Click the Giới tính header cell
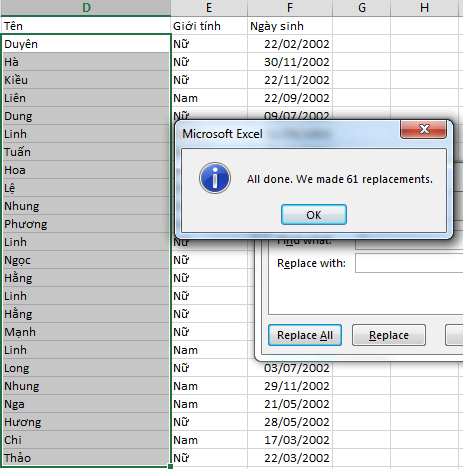 209,26
